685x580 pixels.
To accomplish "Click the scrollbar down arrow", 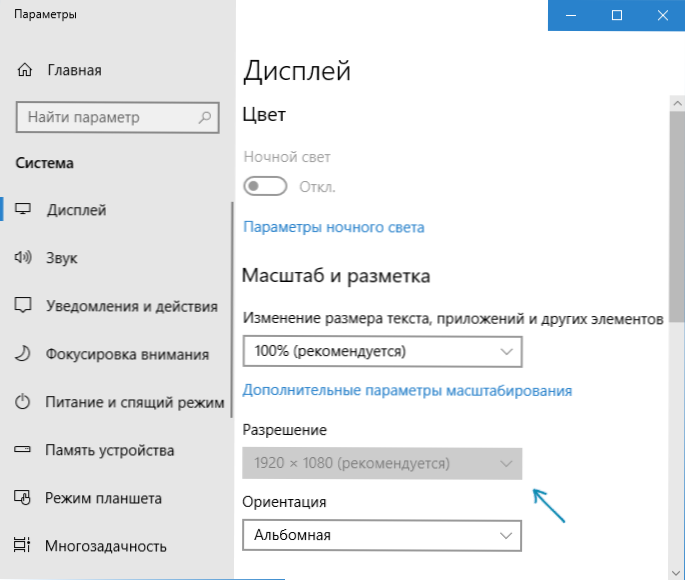I will (x=677, y=572).
